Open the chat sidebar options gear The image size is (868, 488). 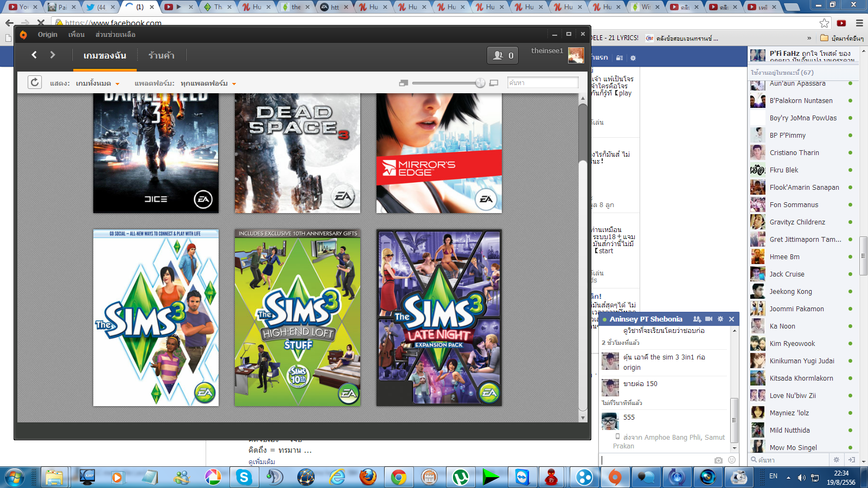click(x=836, y=459)
